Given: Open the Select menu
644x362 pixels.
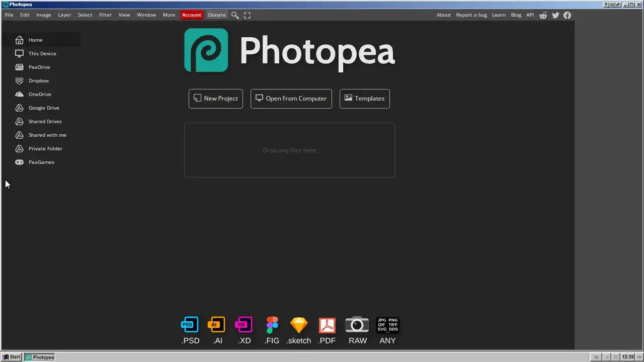Looking at the screenshot, I should pyautogui.click(x=85, y=15).
